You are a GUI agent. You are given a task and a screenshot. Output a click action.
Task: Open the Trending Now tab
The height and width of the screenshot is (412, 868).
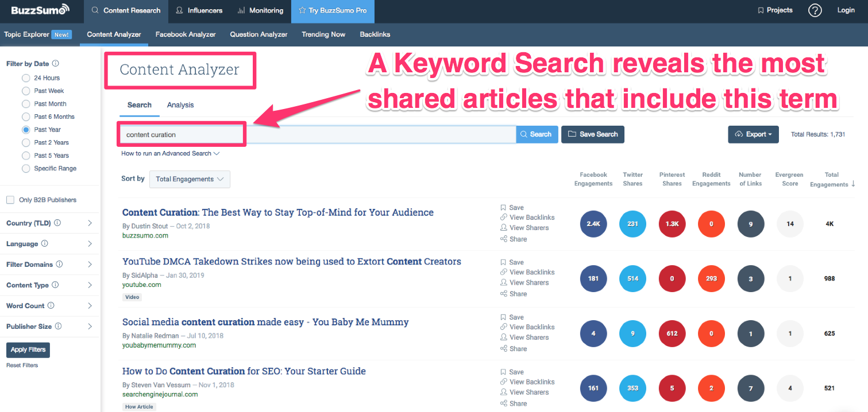(323, 34)
